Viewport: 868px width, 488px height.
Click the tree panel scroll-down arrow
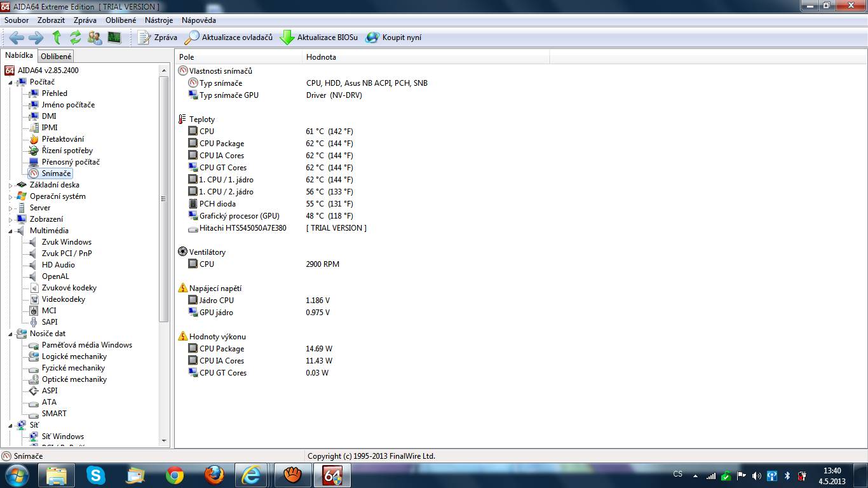tap(164, 441)
